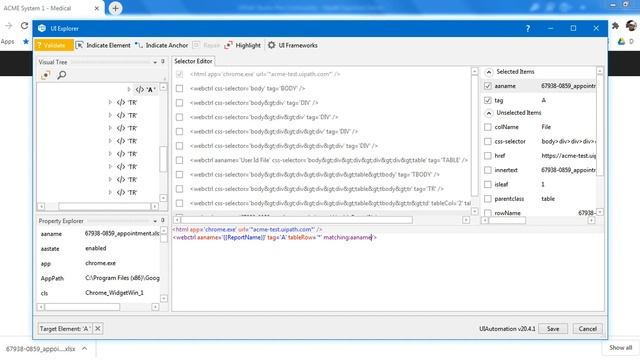
Task: Open a new Chrome tab
Action: [116, 8]
